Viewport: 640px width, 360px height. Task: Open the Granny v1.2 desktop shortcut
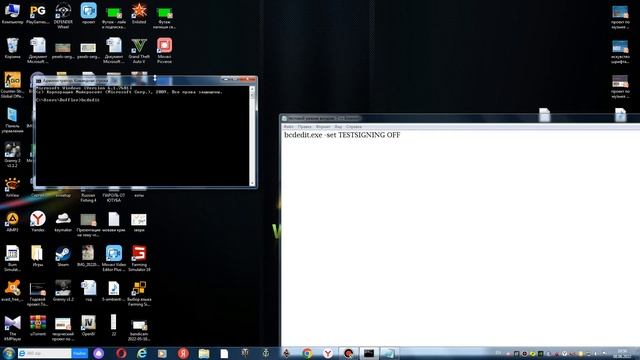click(x=63, y=291)
